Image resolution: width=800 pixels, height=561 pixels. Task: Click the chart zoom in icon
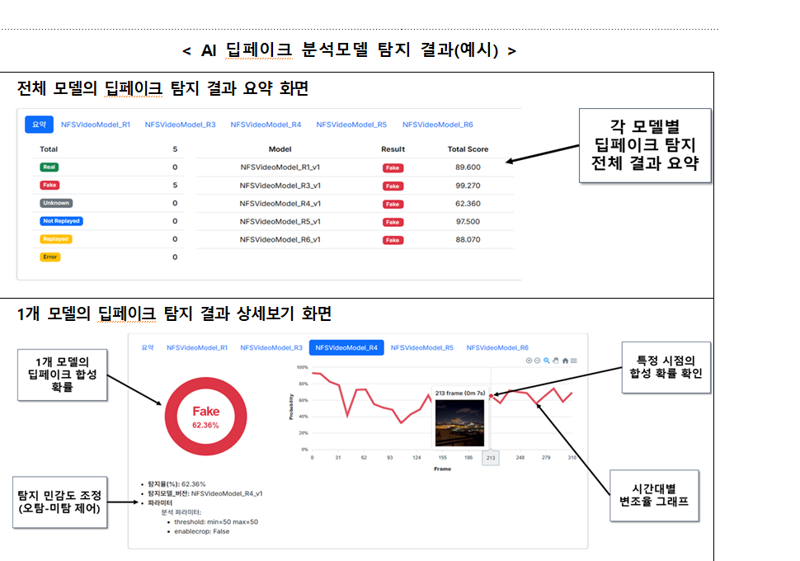pyautogui.click(x=529, y=361)
